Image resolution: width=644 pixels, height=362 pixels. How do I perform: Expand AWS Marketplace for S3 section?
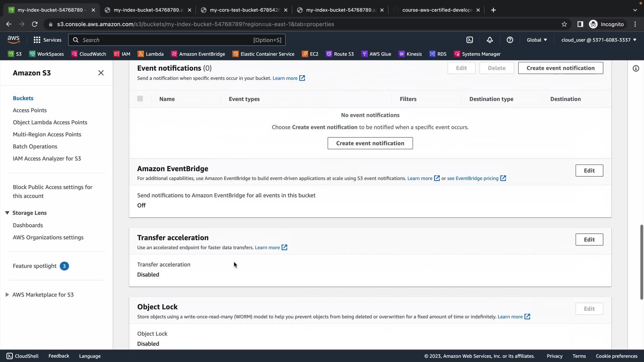pos(7,295)
